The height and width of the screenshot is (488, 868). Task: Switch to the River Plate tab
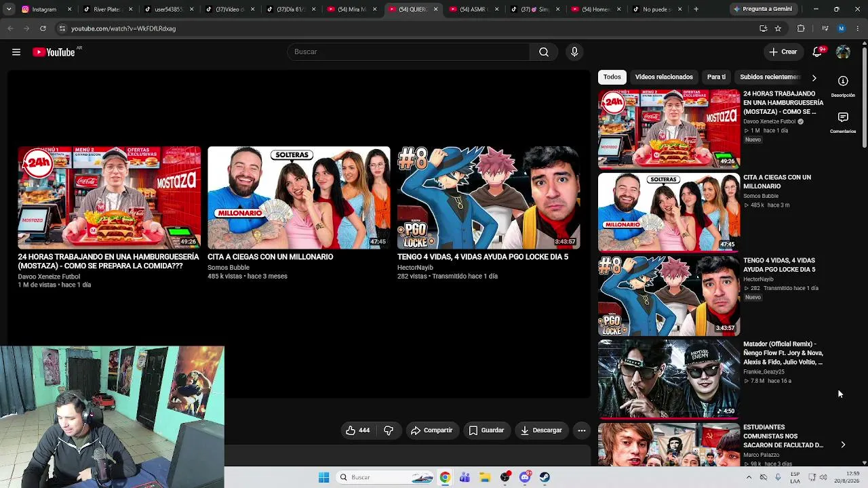coord(106,9)
